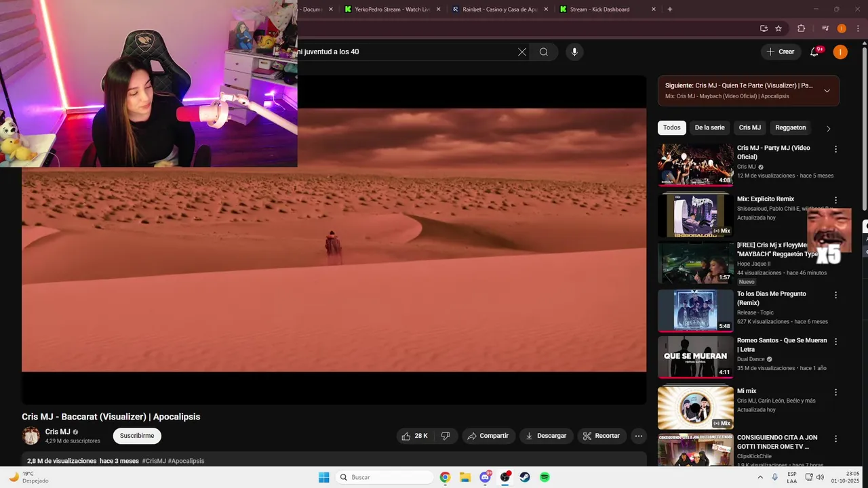Image resolution: width=868 pixels, height=488 pixels.
Task: Close the Kick Dashboard tab
Action: (654, 9)
